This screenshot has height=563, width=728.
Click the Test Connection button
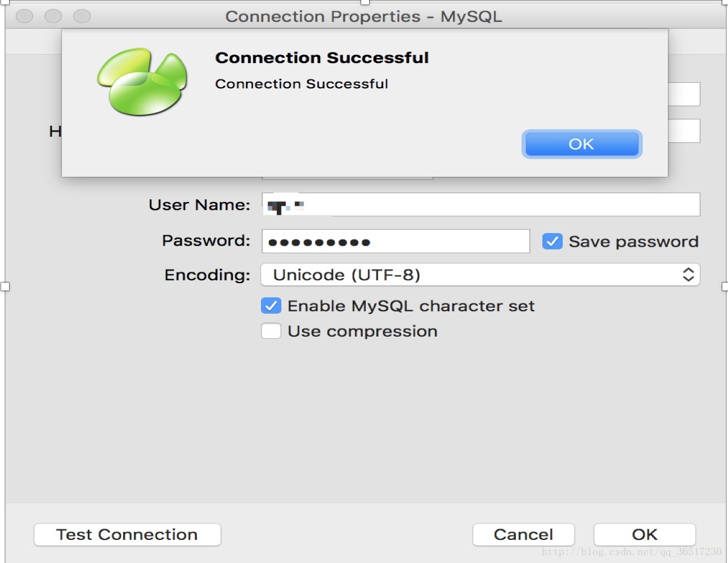[127, 534]
